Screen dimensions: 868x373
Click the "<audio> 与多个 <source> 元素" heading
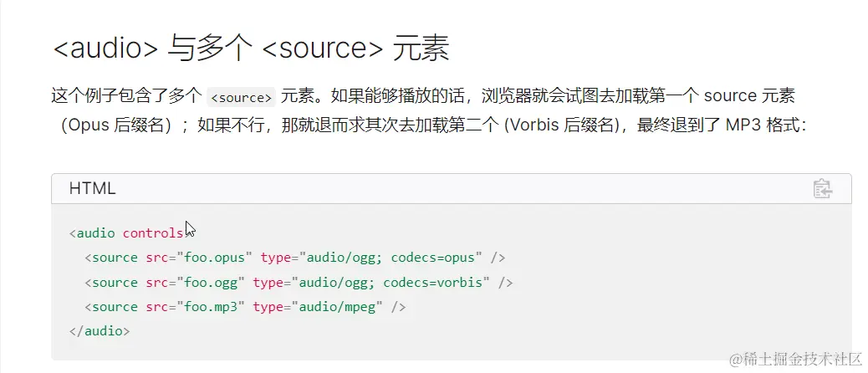251,49
